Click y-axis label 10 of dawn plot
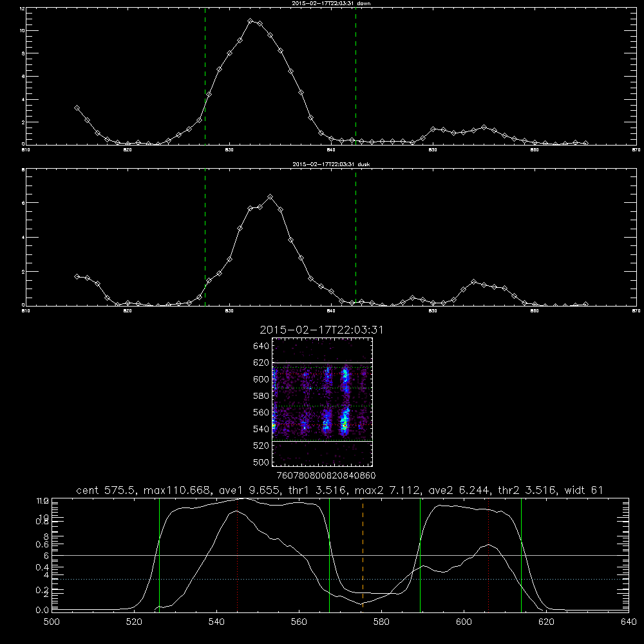The height and width of the screenshot is (644, 644). [23, 31]
